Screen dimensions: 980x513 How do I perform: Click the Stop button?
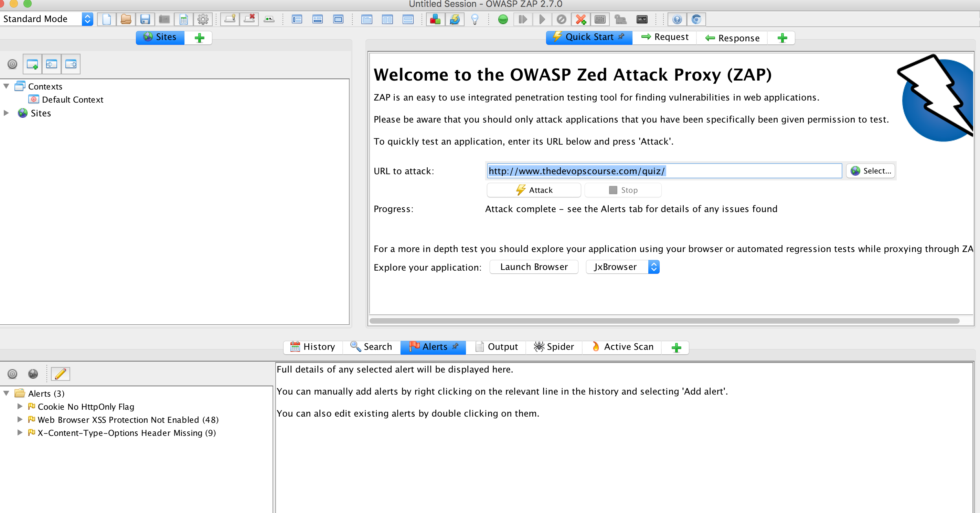pyautogui.click(x=623, y=190)
